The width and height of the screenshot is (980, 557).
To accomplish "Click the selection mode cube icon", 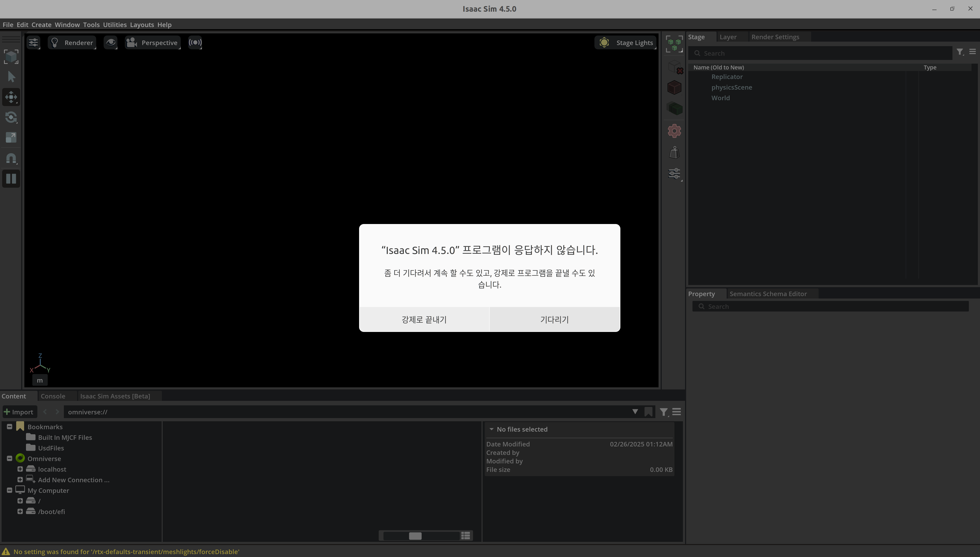I will (x=11, y=57).
